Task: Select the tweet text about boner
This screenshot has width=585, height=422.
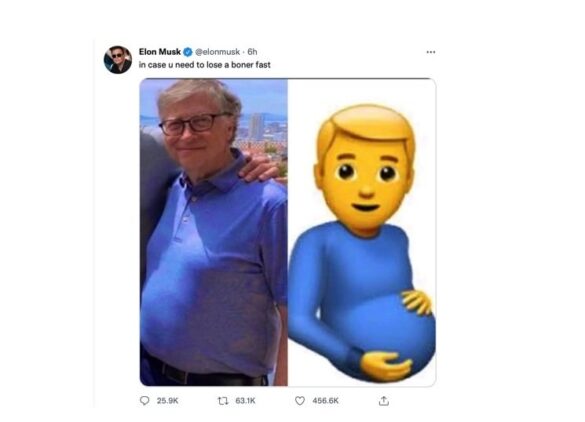Action: tap(204, 65)
